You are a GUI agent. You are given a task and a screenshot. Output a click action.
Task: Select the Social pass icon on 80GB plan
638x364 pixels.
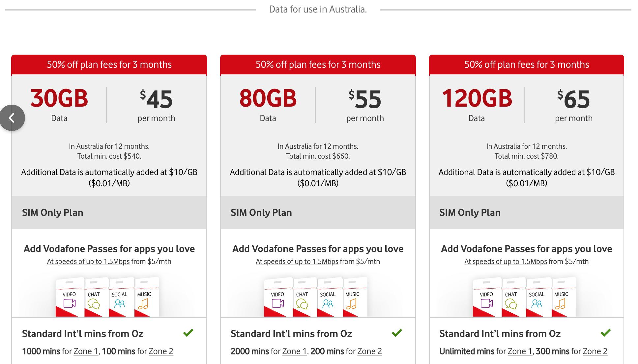tap(328, 303)
